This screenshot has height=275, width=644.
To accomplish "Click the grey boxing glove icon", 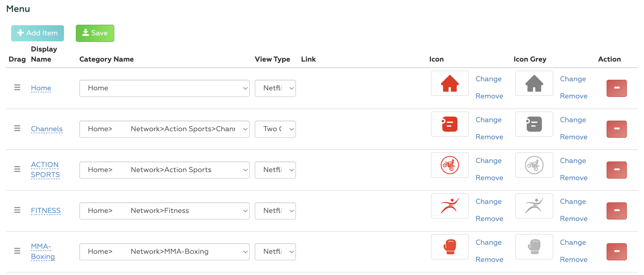I will pos(534,247).
